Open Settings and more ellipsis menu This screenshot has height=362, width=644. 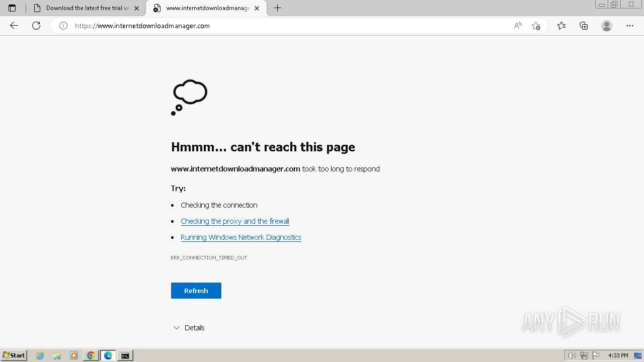click(x=630, y=26)
